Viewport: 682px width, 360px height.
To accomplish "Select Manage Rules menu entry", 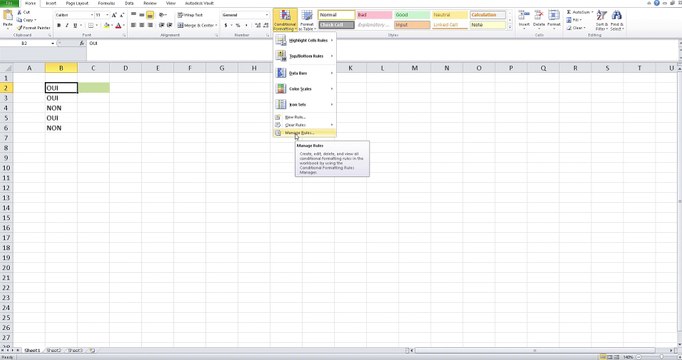I will pyautogui.click(x=305, y=133).
